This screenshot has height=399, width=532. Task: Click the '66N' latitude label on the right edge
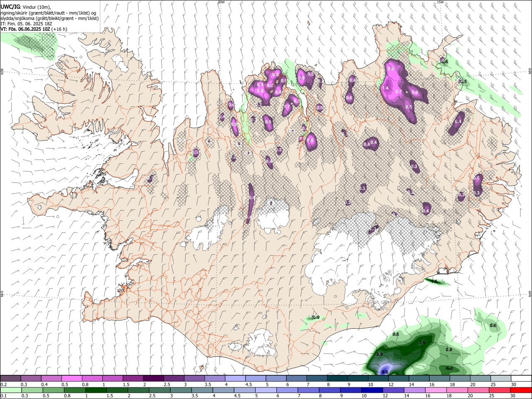(x=530, y=71)
